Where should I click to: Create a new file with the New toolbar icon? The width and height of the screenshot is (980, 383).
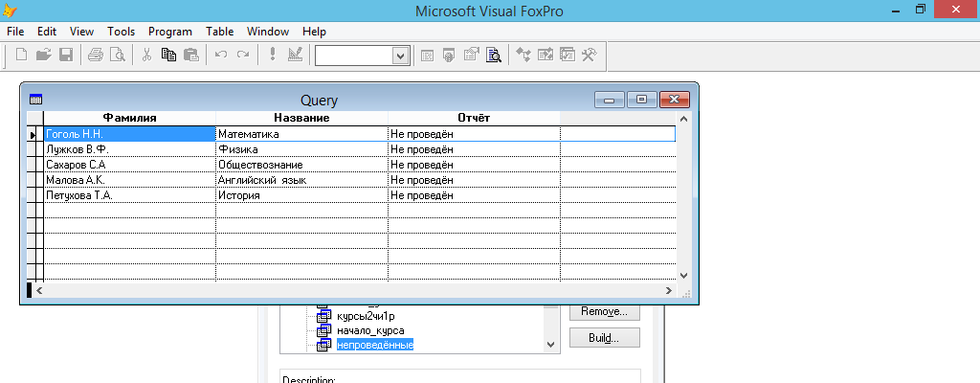click(22, 56)
